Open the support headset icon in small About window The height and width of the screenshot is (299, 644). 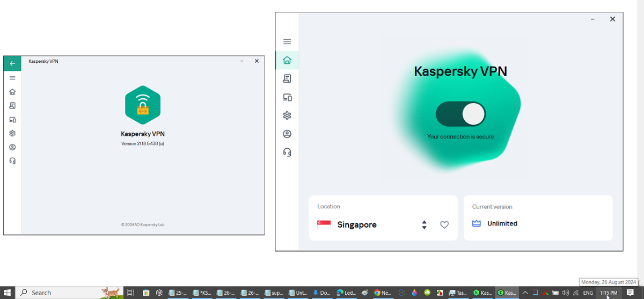coord(12,161)
